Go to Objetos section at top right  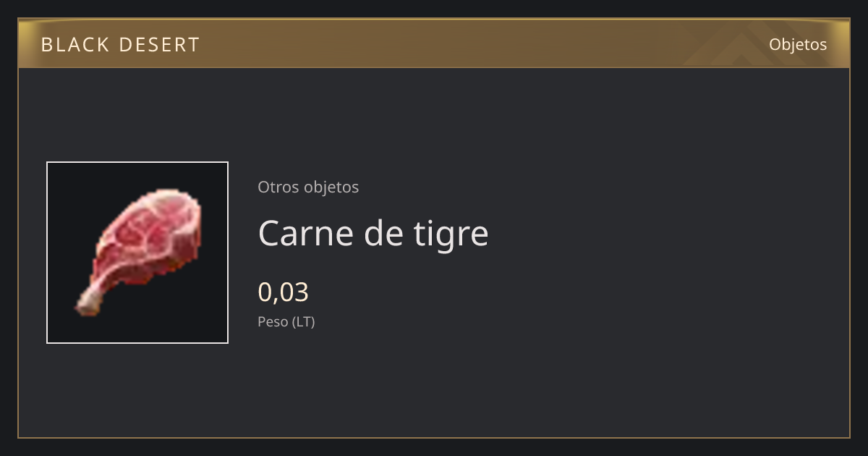798,44
